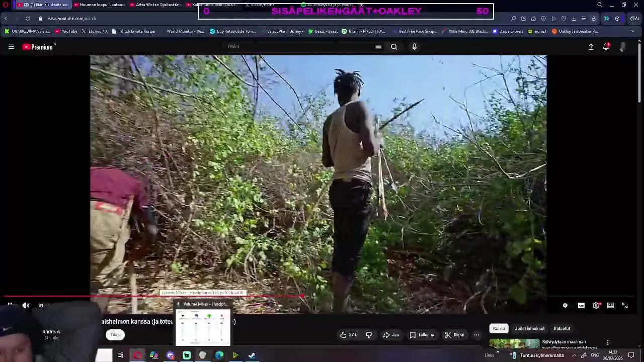The height and width of the screenshot is (362, 644).
Task: Switch to theater mode
Action: pos(610,305)
